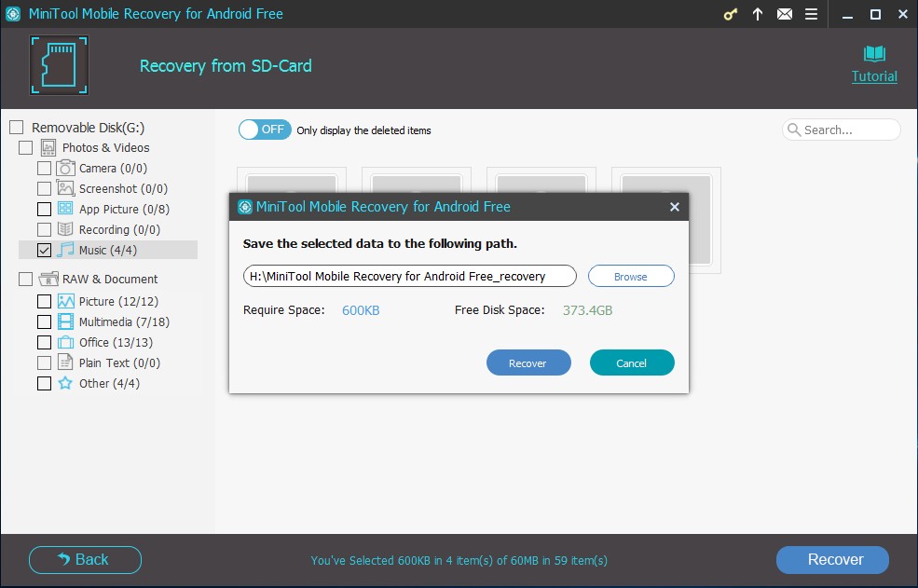Open the envelope feedback icon

pyautogui.click(x=785, y=14)
